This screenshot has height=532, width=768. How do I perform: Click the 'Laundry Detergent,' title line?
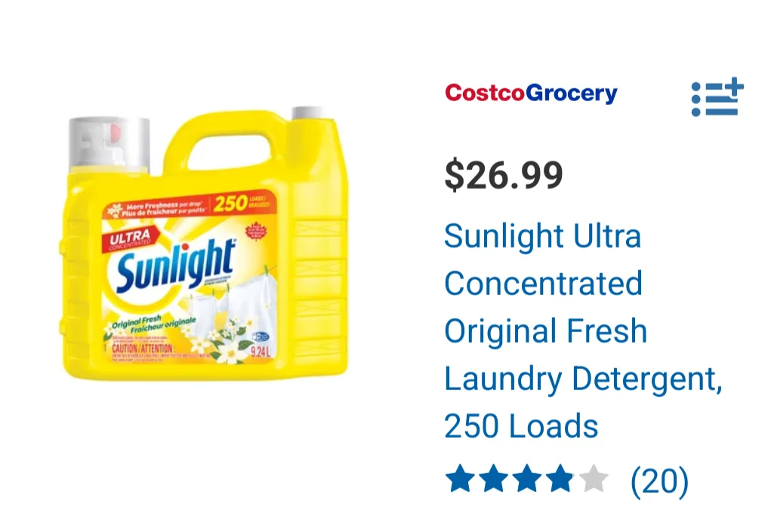(583, 379)
